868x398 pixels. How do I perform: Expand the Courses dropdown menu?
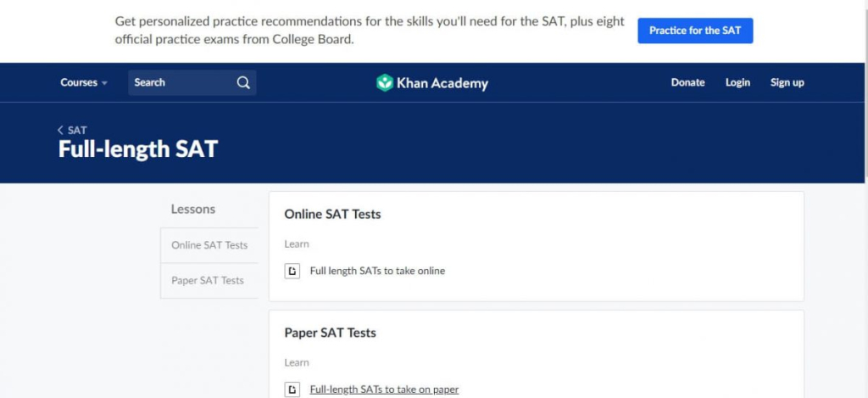click(x=84, y=82)
